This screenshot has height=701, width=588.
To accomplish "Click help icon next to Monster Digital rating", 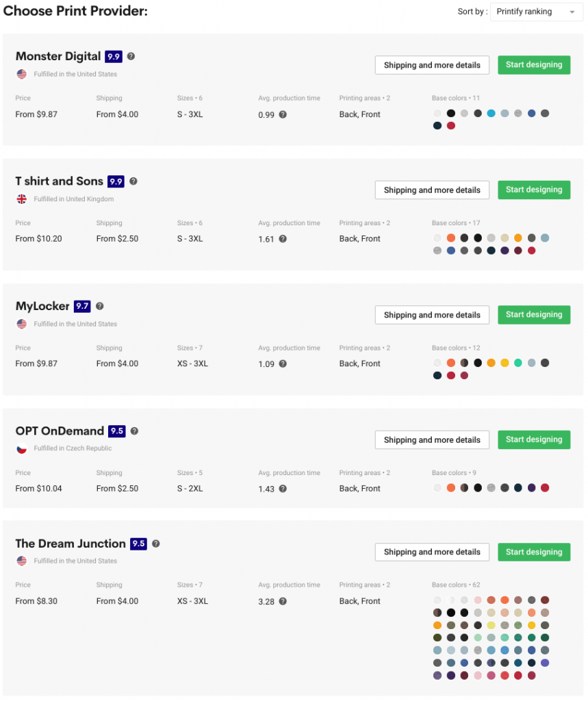I will (x=131, y=56).
